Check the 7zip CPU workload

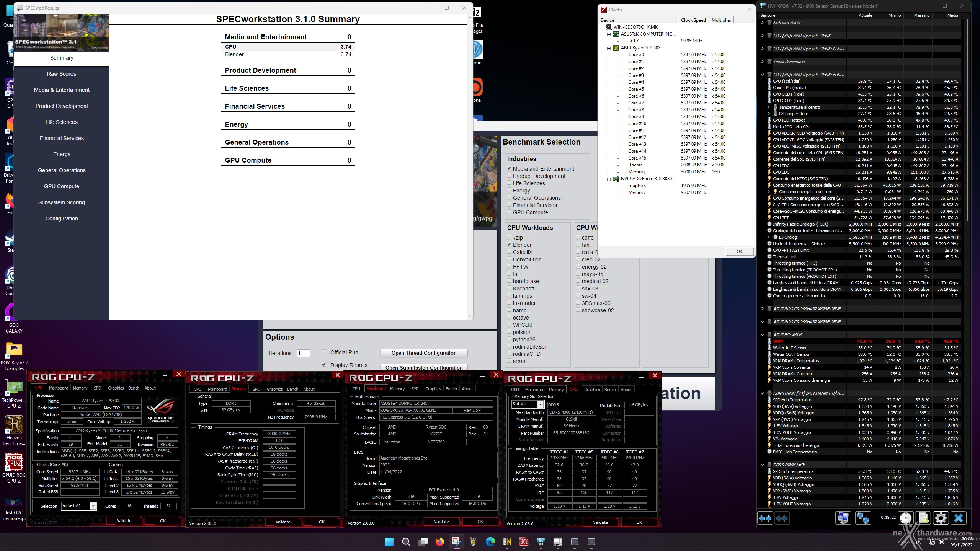pyautogui.click(x=509, y=237)
